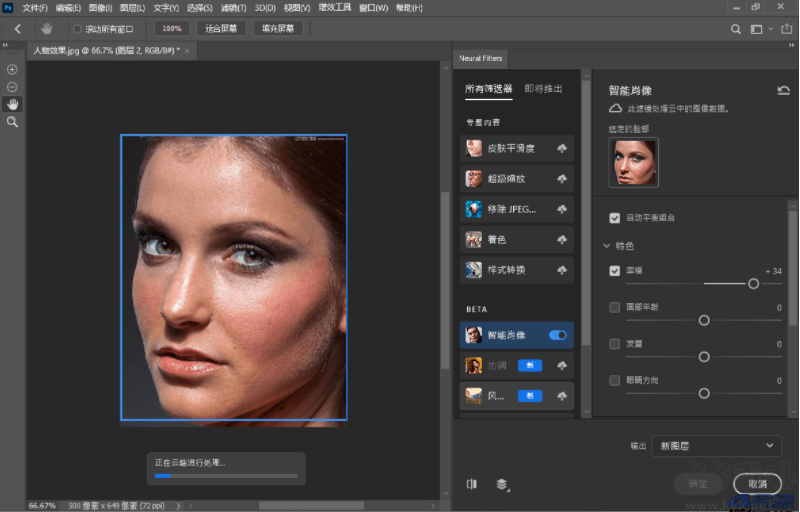Check the 滚动所有窗口 option
Viewport: 800px width, 512px height.
point(77,29)
